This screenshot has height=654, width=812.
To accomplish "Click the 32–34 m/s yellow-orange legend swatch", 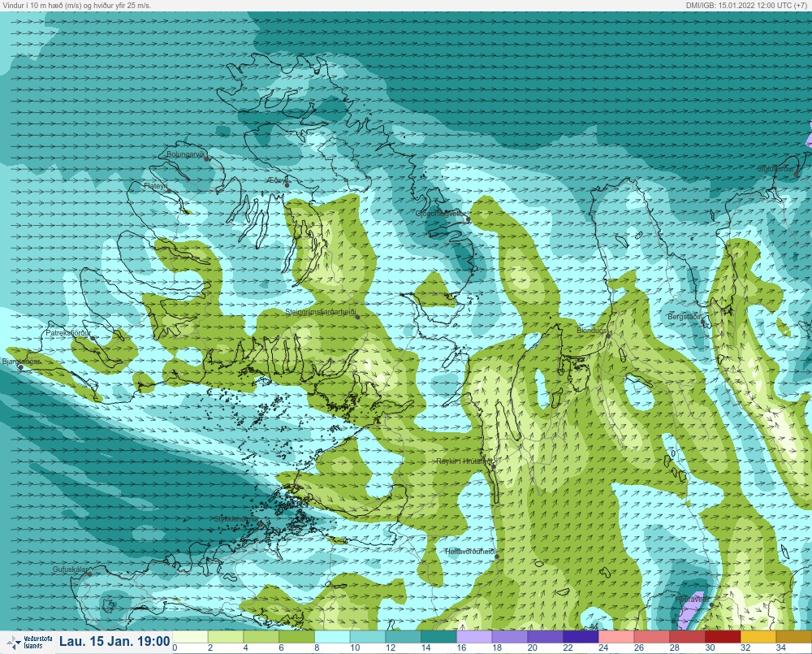I will coord(758,636).
